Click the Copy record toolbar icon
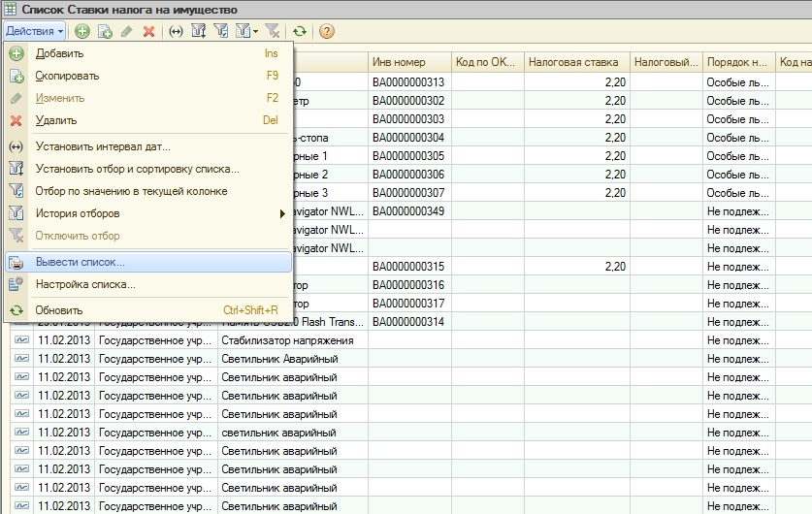This screenshot has width=812, height=514. (105, 31)
